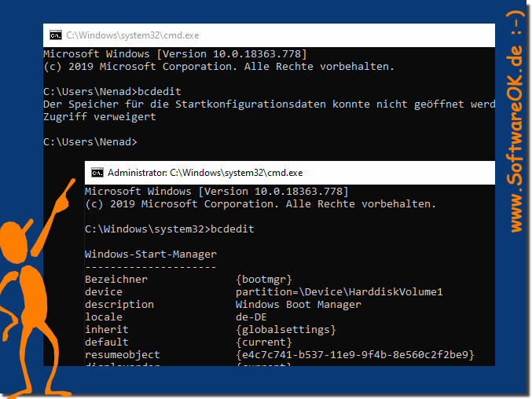This screenshot has width=532, height=399.
Task: Click the copyright line in the upper cmd window
Action: (218, 67)
